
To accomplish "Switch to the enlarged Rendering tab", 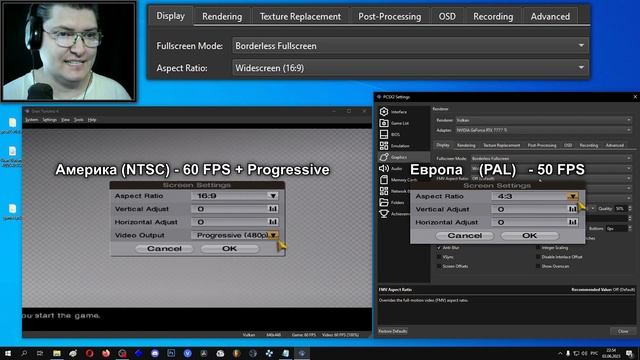I will [222, 16].
